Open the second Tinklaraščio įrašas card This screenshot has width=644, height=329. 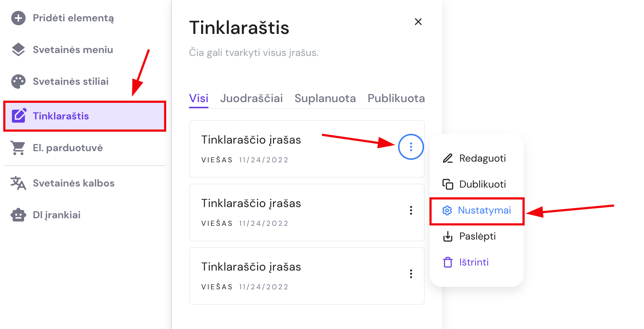click(288, 212)
